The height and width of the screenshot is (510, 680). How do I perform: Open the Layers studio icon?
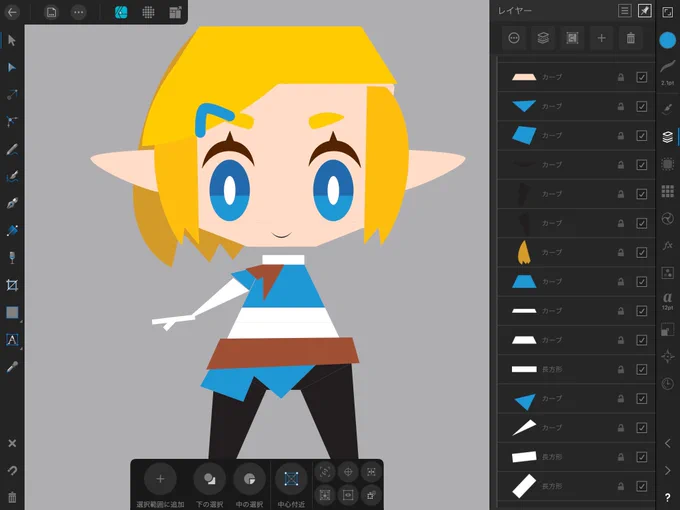(667, 137)
